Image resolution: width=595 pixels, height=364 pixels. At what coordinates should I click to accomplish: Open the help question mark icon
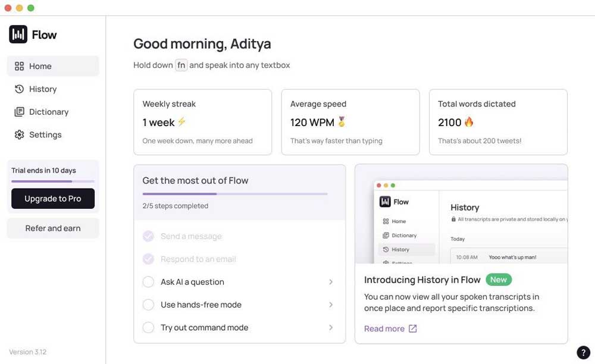584,352
